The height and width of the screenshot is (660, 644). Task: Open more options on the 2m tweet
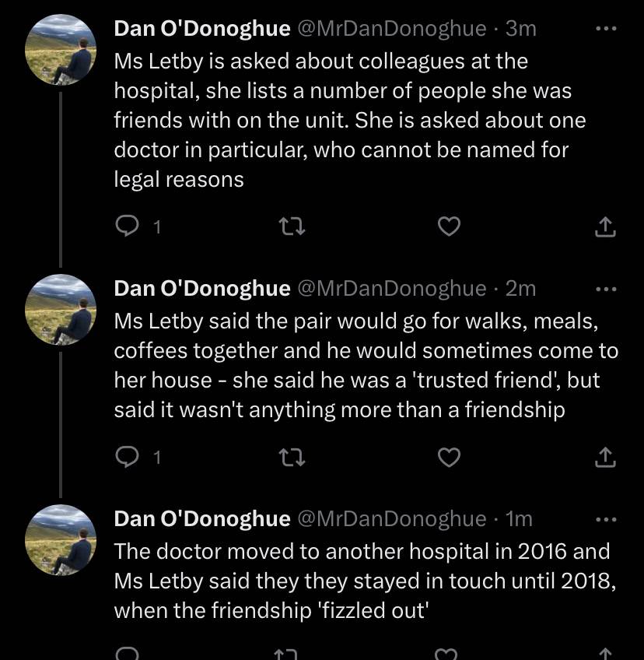[x=606, y=290]
